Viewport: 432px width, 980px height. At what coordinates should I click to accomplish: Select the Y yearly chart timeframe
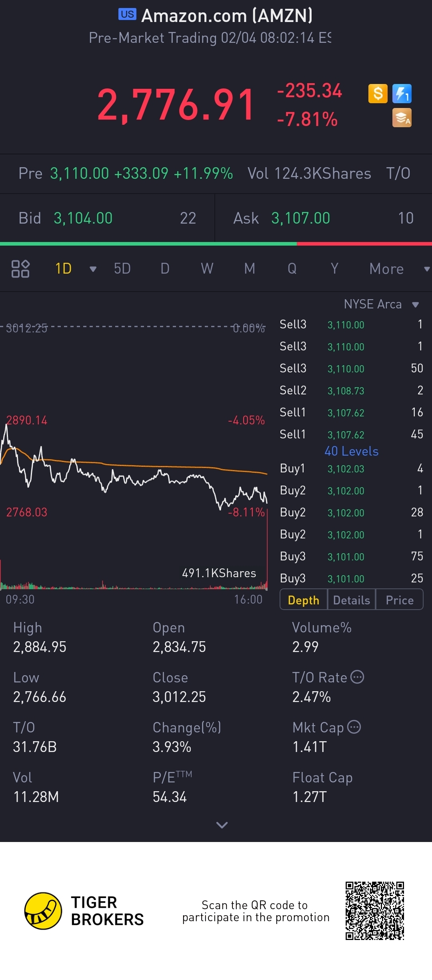coord(334,269)
